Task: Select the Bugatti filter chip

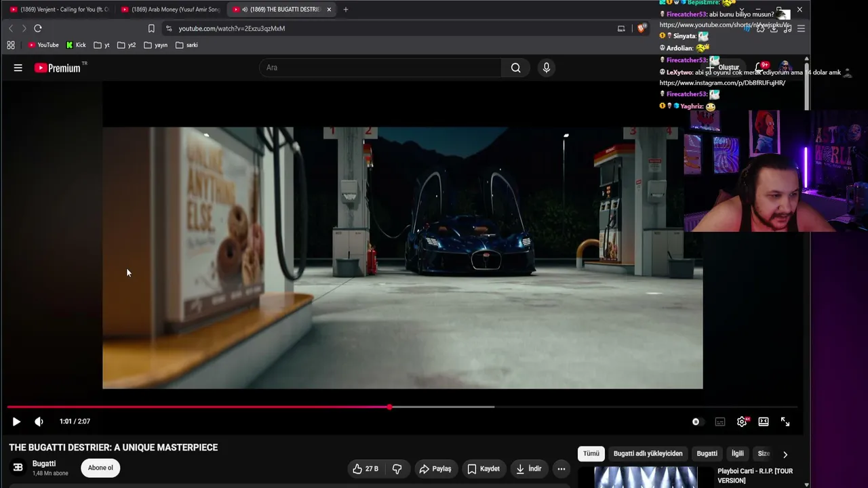Action: (707, 453)
